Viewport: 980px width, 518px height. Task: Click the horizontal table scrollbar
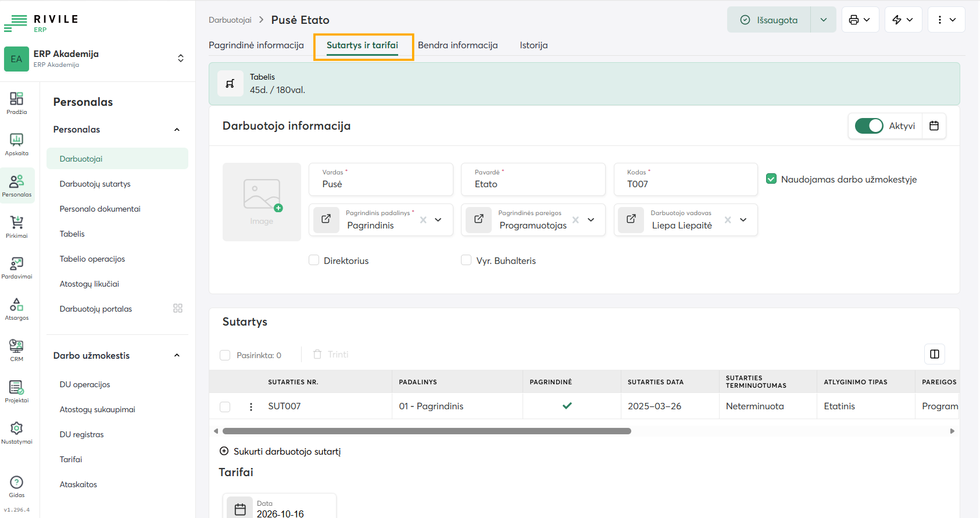pos(427,431)
